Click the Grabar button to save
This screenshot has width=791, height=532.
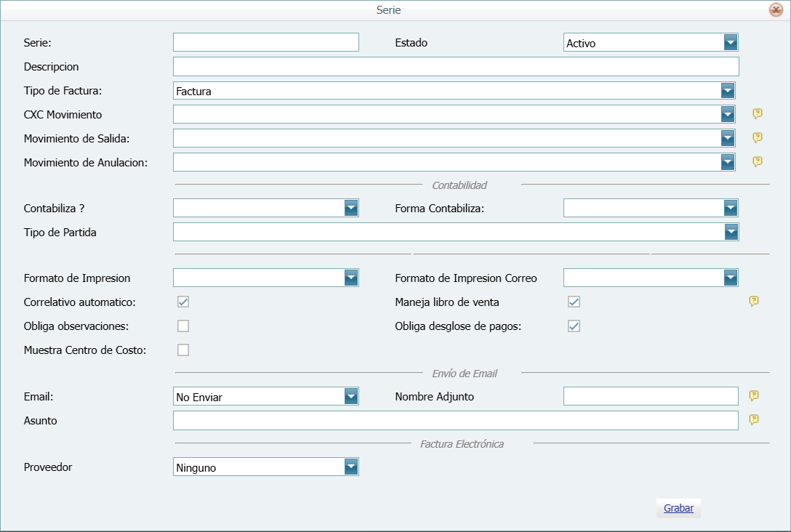click(x=678, y=508)
